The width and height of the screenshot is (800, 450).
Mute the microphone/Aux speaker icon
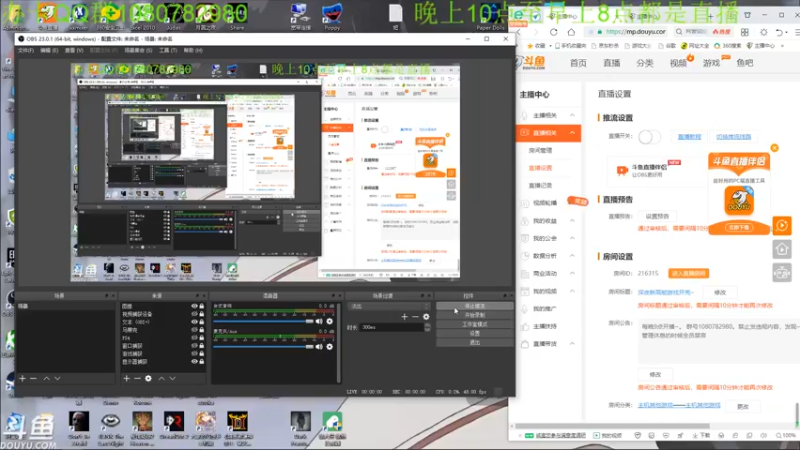click(x=319, y=347)
